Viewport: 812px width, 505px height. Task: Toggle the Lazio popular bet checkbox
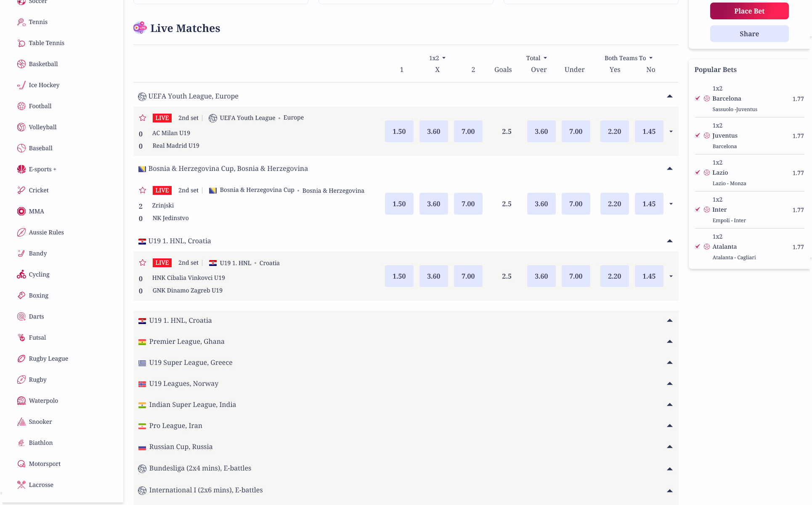[698, 173]
